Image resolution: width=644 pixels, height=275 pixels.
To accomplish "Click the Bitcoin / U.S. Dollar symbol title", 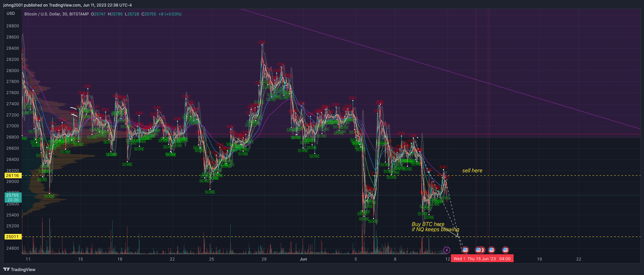I will click(x=56, y=14).
